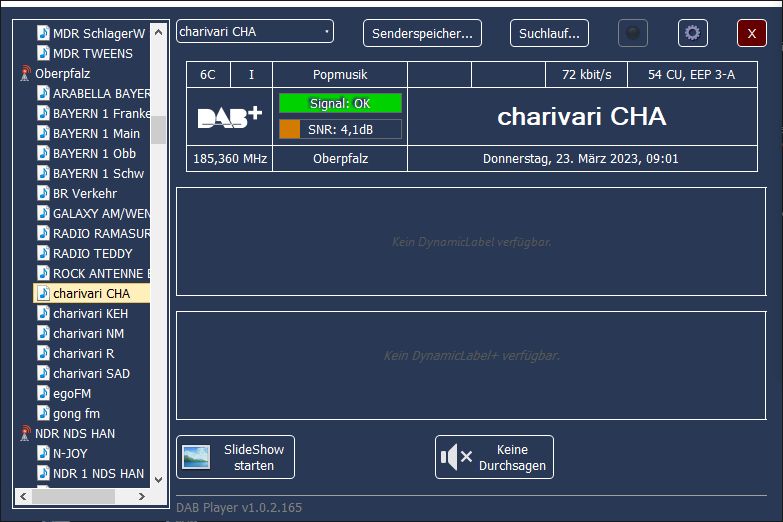Open Senderspeicher station memory

(x=422, y=33)
